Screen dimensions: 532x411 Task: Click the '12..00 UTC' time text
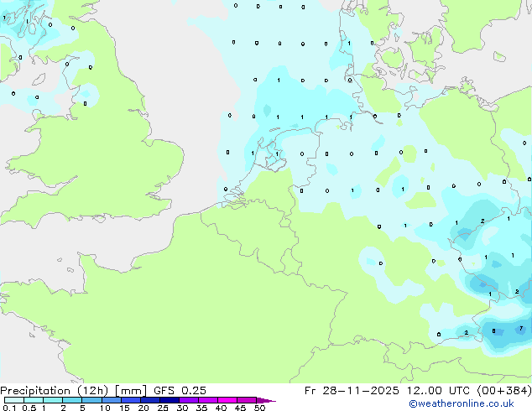point(438,391)
